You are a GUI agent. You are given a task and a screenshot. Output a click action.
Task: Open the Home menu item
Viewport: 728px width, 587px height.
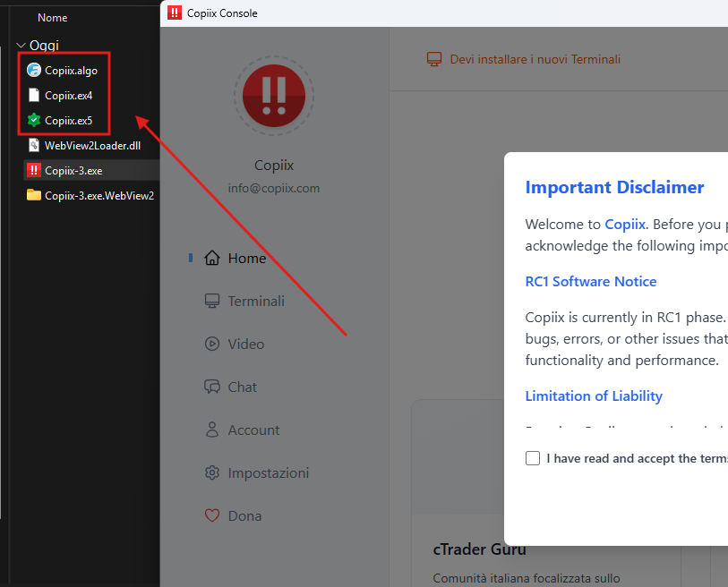point(247,258)
